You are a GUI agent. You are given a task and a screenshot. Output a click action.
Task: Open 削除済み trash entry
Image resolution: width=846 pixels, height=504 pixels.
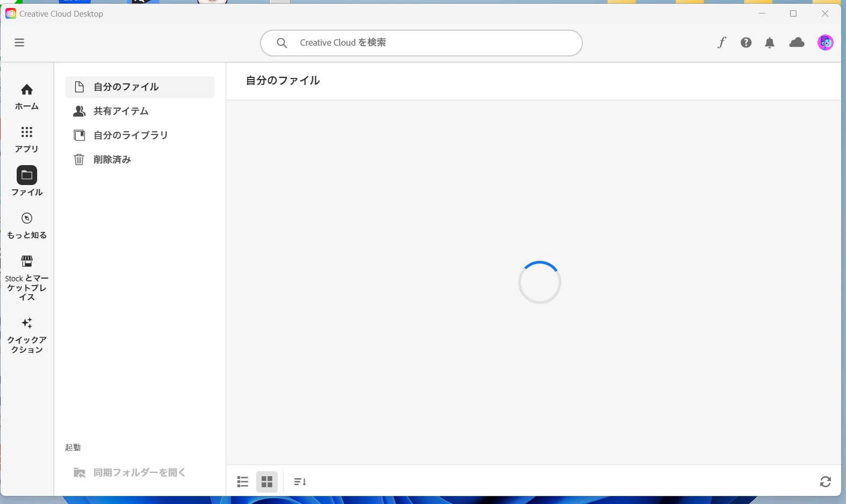click(x=140, y=160)
